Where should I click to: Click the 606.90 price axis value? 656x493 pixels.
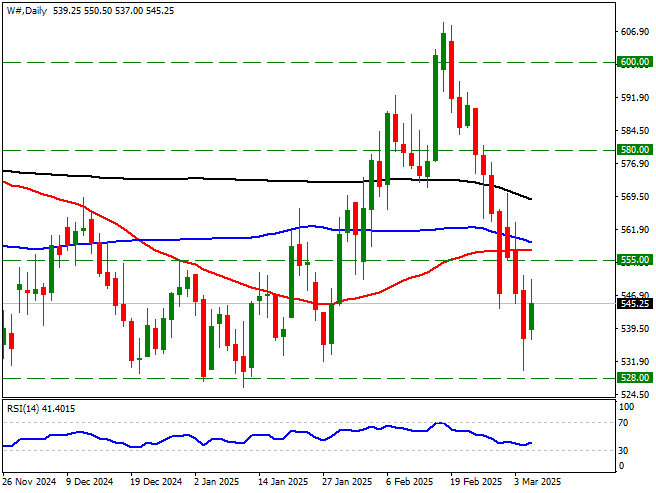[635, 32]
